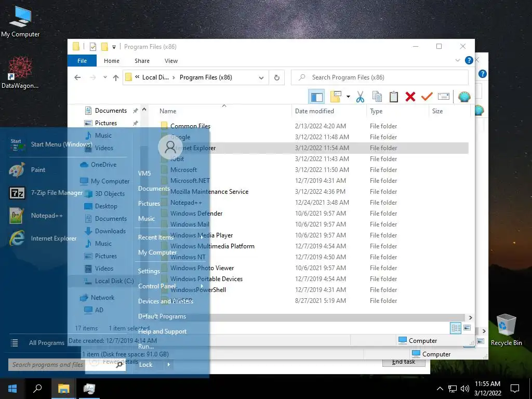Viewport: 532px width, 399px height.
Task: Collapse the ribbon chevron near Help
Action: tap(457, 60)
